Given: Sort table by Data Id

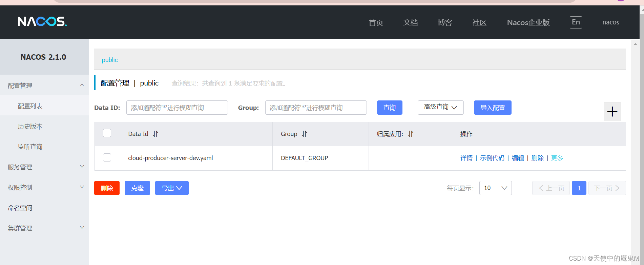Looking at the screenshot, I should click(155, 134).
